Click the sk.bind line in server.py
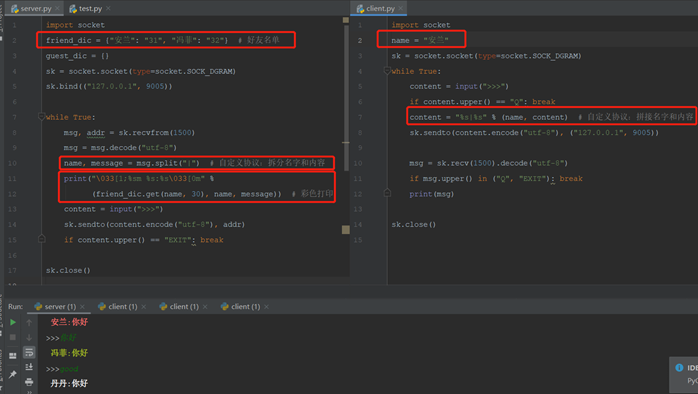 point(109,86)
